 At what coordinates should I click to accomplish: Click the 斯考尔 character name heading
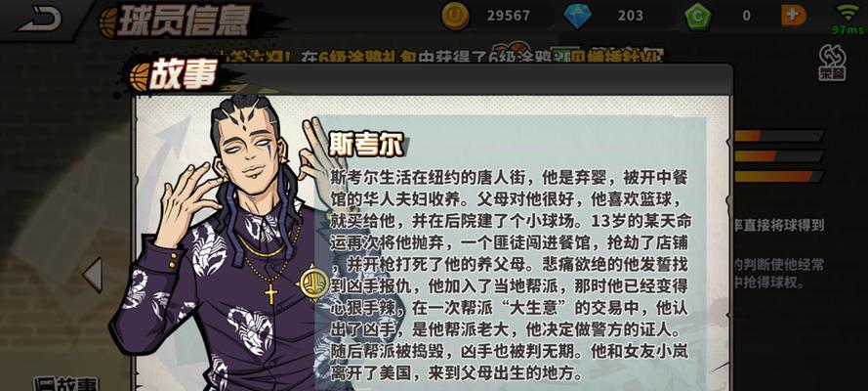366,145
